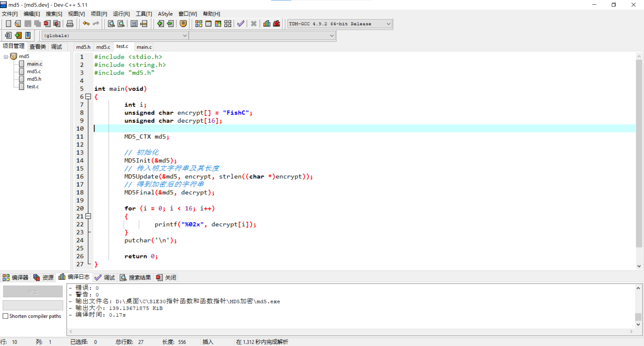This screenshot has width=644, height=346.
Task: Select test.c in the project tree
Action: pyautogui.click(x=33, y=87)
